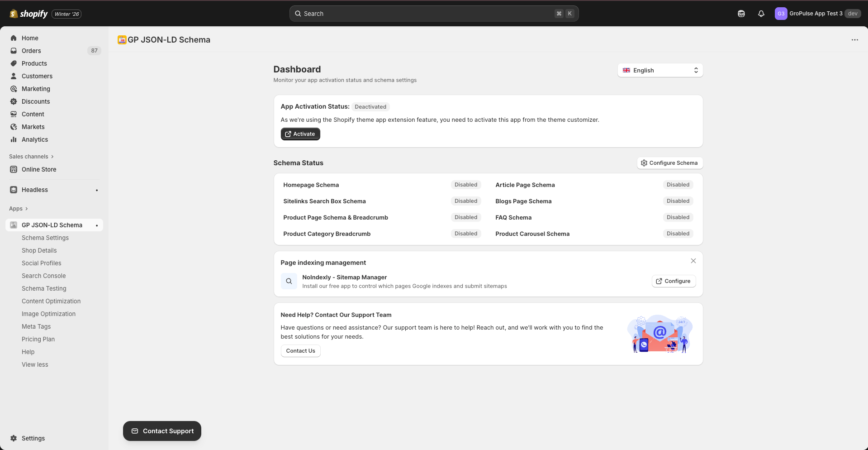Click the NoIndexly magnifier icon
The image size is (868, 450).
289,281
